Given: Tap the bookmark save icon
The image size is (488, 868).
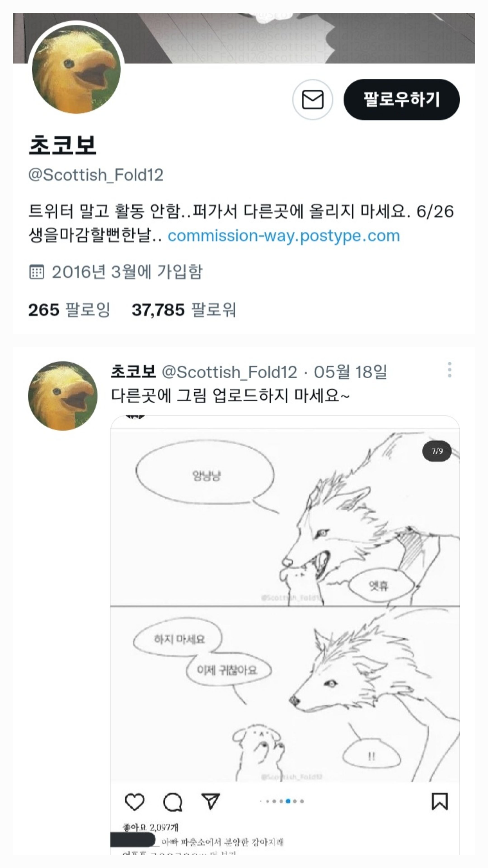Looking at the screenshot, I should point(439,801).
